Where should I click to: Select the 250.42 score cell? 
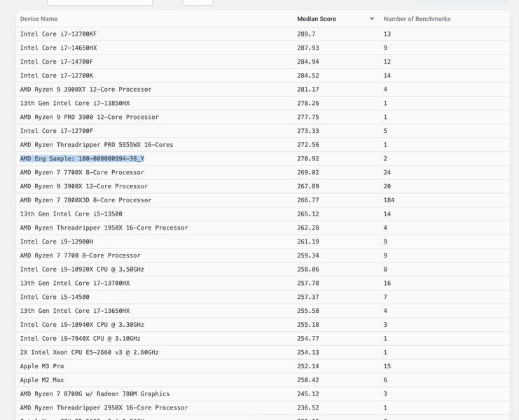307,381
